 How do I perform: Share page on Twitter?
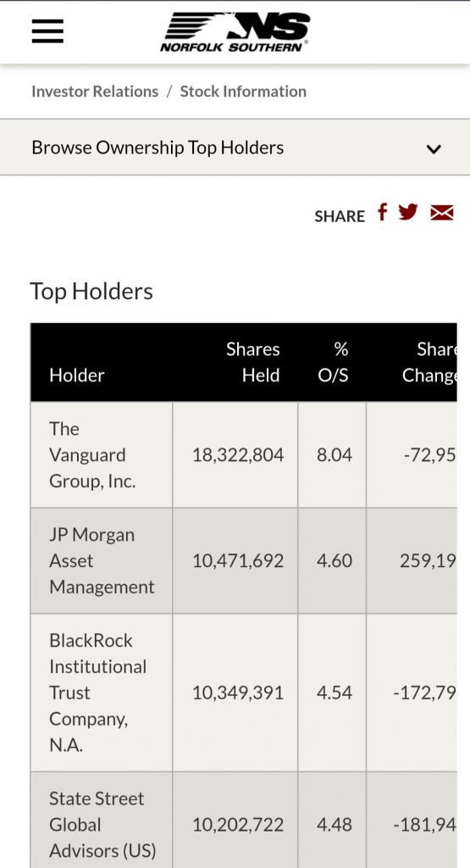click(408, 212)
